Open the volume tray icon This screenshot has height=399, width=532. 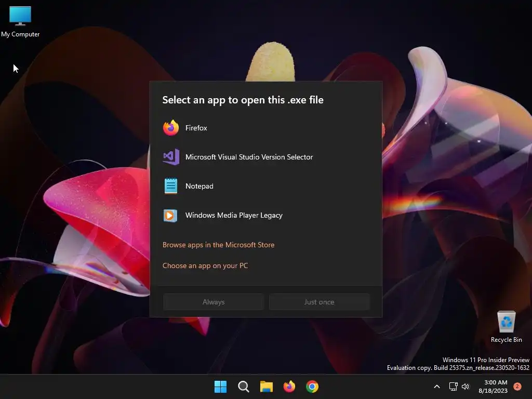(x=465, y=387)
